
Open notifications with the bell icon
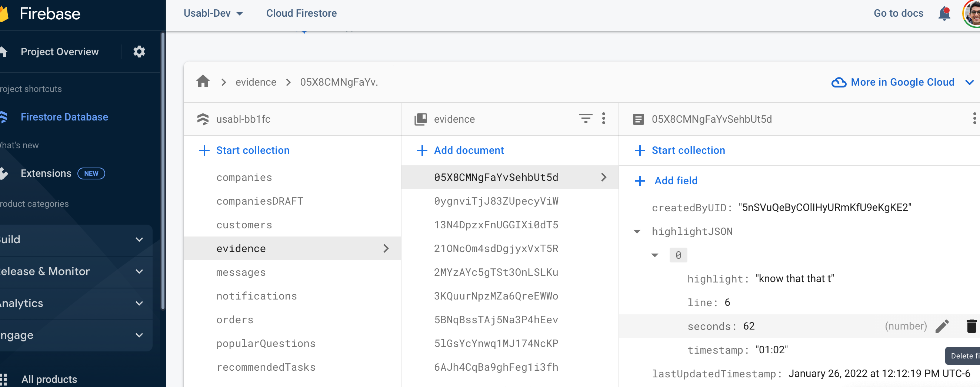943,14
